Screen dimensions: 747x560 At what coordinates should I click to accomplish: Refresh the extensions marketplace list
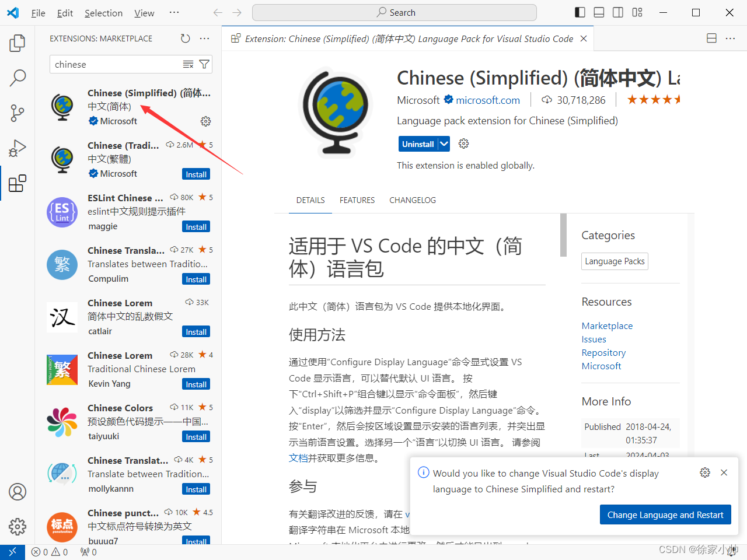[x=185, y=38]
